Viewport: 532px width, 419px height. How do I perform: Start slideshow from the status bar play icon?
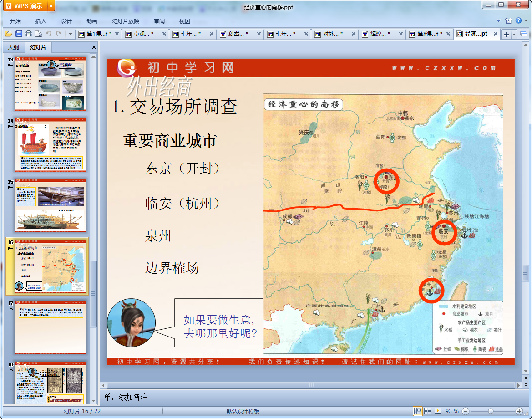coord(438,411)
